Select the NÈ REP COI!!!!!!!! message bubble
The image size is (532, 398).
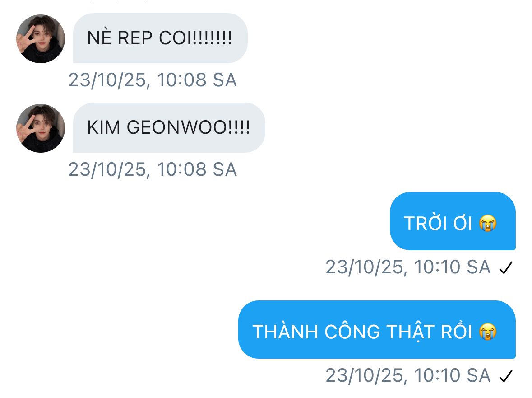(x=160, y=38)
